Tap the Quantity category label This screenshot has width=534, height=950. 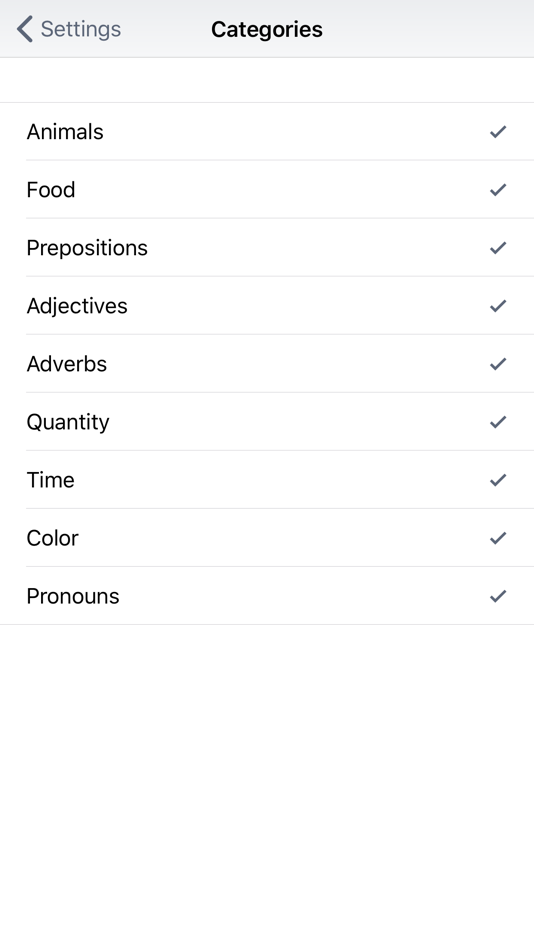tap(68, 423)
